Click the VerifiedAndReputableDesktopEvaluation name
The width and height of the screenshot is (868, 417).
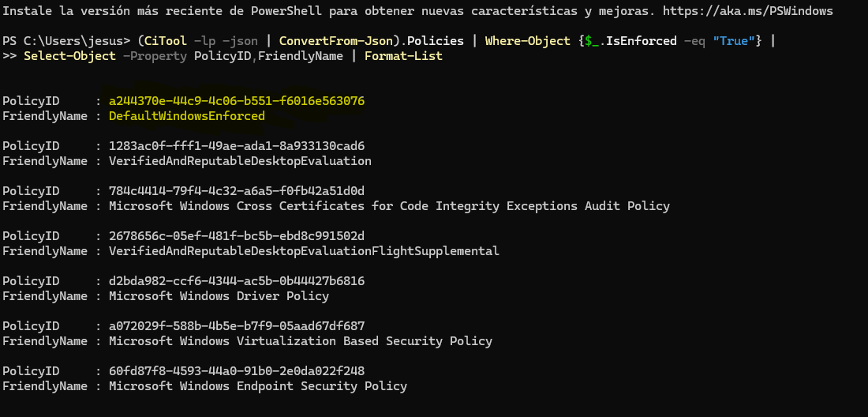[x=240, y=160]
